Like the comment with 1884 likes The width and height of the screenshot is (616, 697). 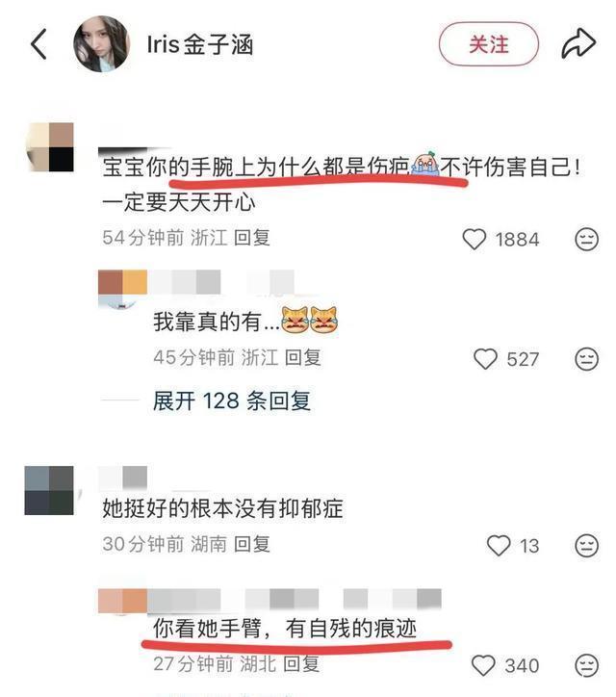475,239
